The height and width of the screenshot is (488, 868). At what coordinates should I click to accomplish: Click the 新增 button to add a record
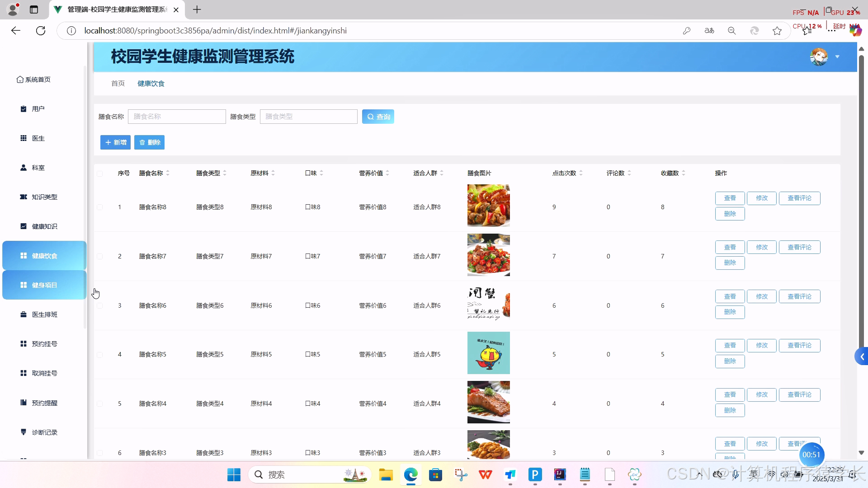(115, 142)
